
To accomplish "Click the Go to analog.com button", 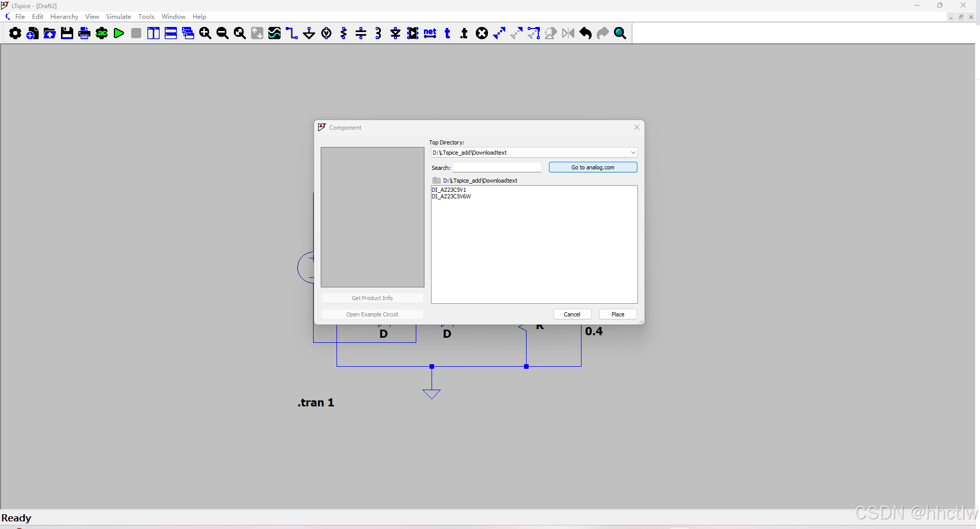I will pos(593,167).
